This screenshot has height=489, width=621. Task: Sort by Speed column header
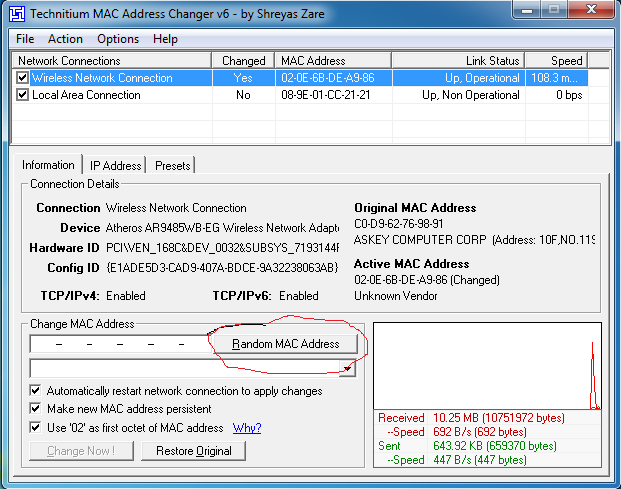coord(556,61)
